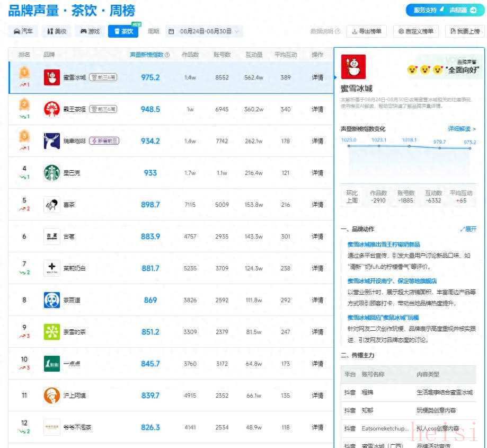
Task: Click the 声量通 button
Action: pos(463,10)
